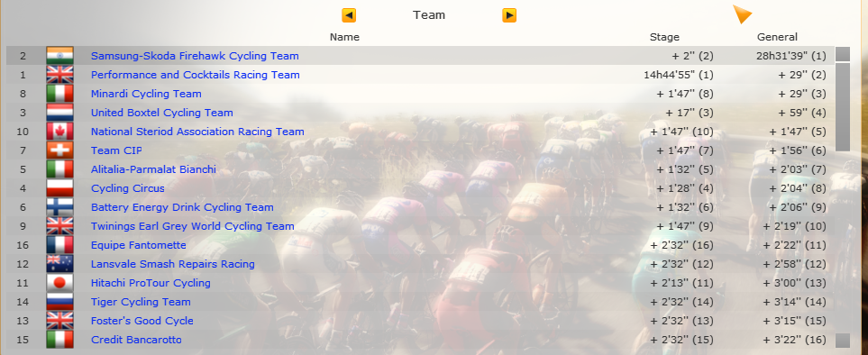868x355 pixels.
Task: Click the left arrow beside Team
Action: click(349, 15)
